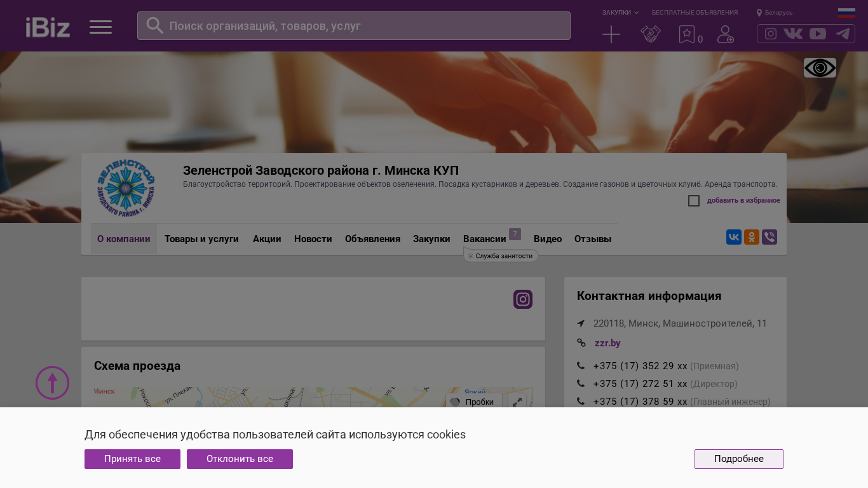
Task: Visit the zzr.by website link
Action: (x=607, y=343)
